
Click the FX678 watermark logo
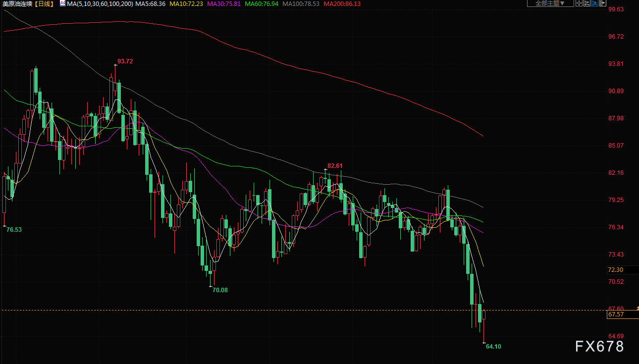(x=599, y=347)
